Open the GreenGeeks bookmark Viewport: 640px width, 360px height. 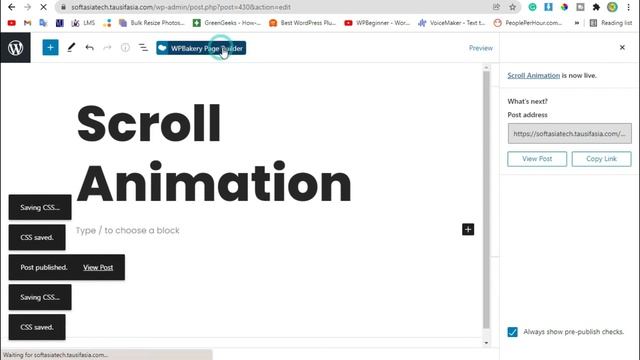coord(227,23)
